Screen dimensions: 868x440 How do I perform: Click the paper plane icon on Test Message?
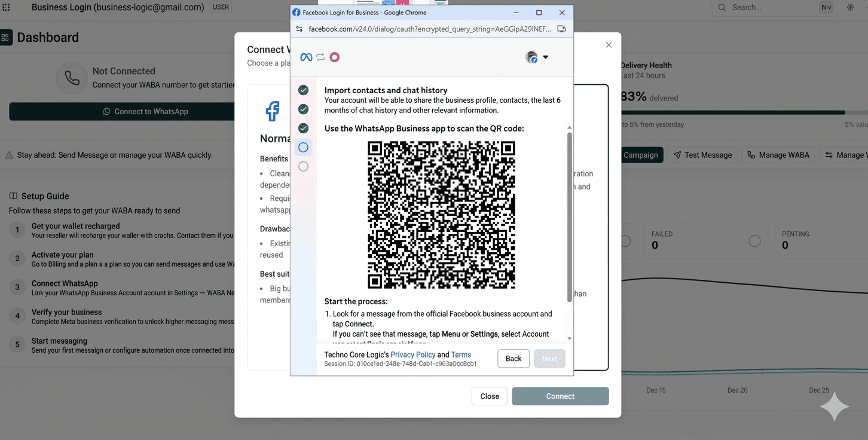tap(677, 155)
